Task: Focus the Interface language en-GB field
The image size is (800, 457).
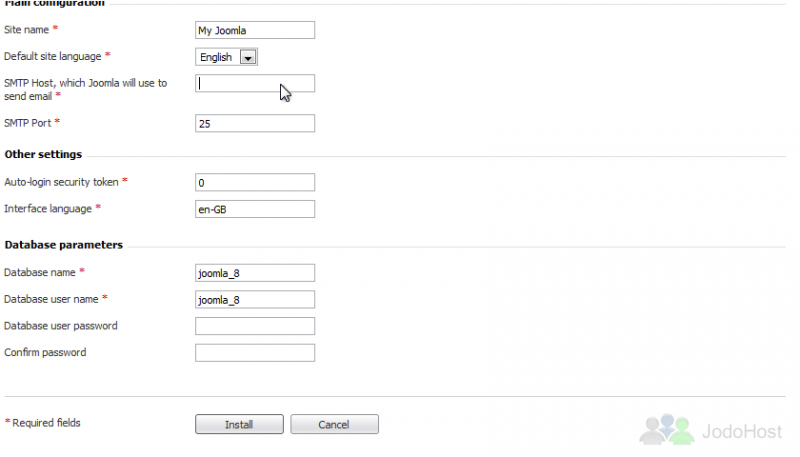Action: click(x=255, y=209)
